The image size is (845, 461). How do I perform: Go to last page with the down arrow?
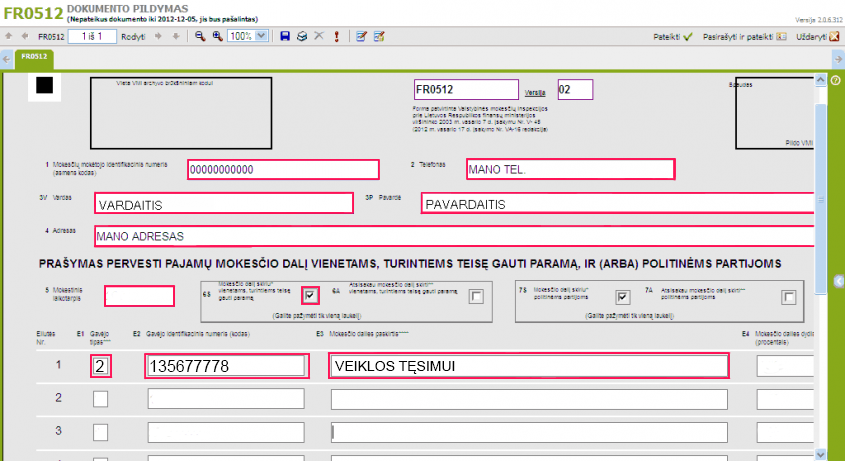(x=175, y=36)
